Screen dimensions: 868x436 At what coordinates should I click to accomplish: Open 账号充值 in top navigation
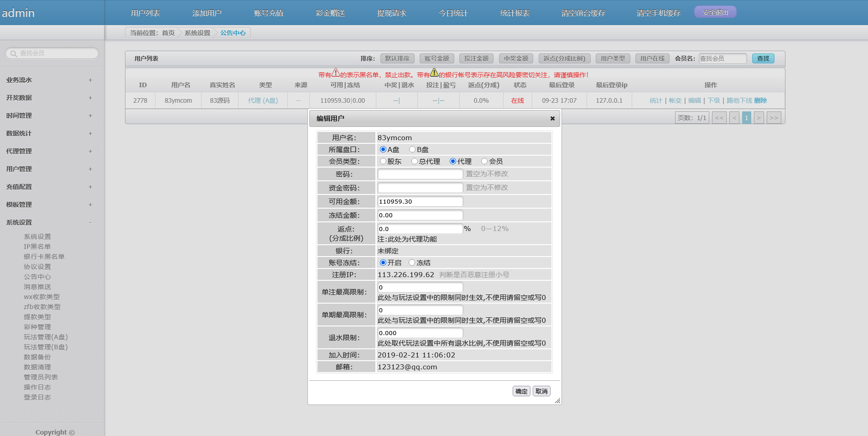269,13
